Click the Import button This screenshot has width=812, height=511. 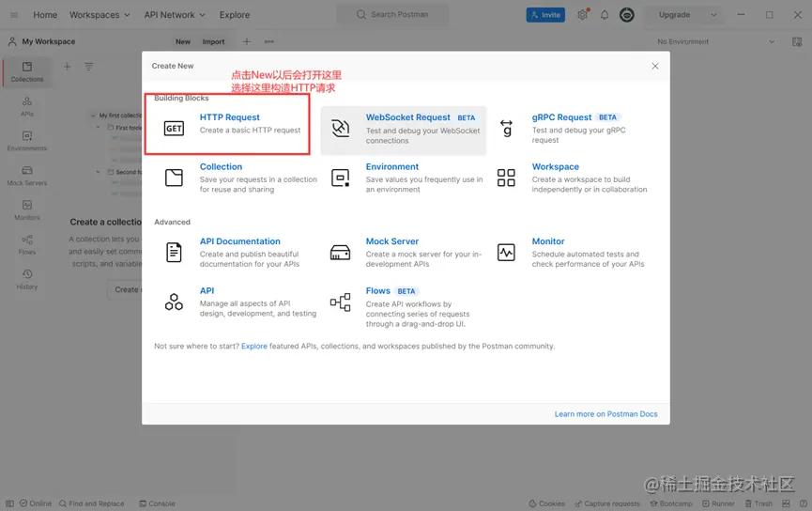pos(213,41)
